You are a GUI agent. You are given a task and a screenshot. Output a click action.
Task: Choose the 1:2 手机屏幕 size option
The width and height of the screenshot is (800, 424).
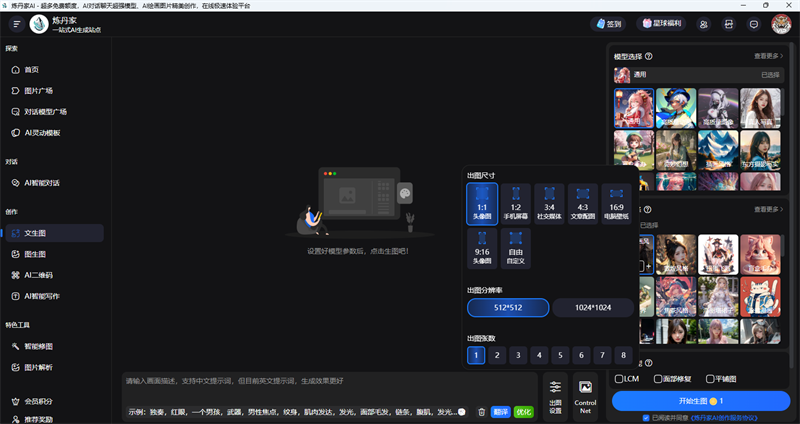tap(516, 203)
